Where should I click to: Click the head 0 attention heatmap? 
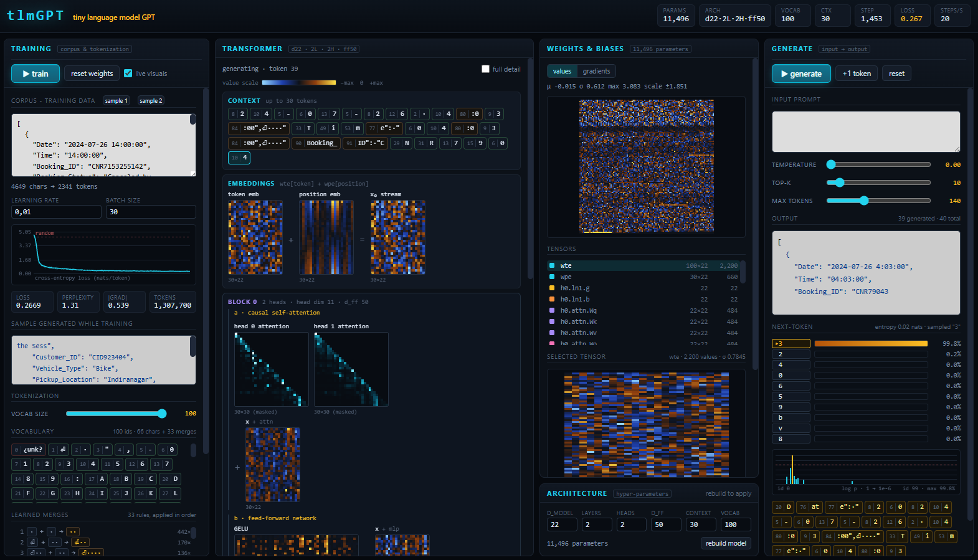click(x=271, y=369)
